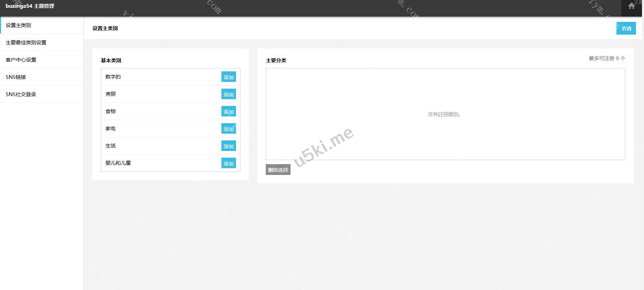Select the 数字的 row label
Image resolution: width=644 pixels, height=290 pixels.
113,77
